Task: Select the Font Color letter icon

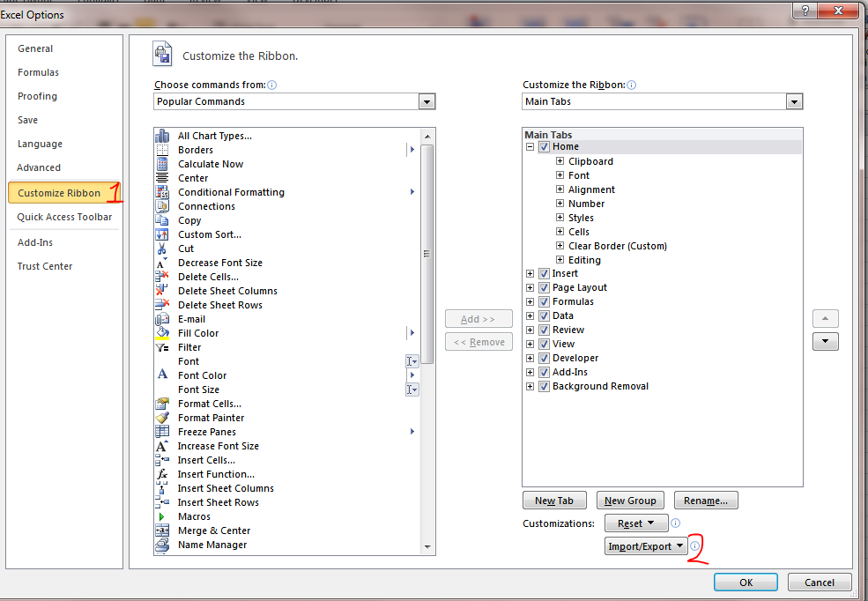Action: tap(162, 375)
